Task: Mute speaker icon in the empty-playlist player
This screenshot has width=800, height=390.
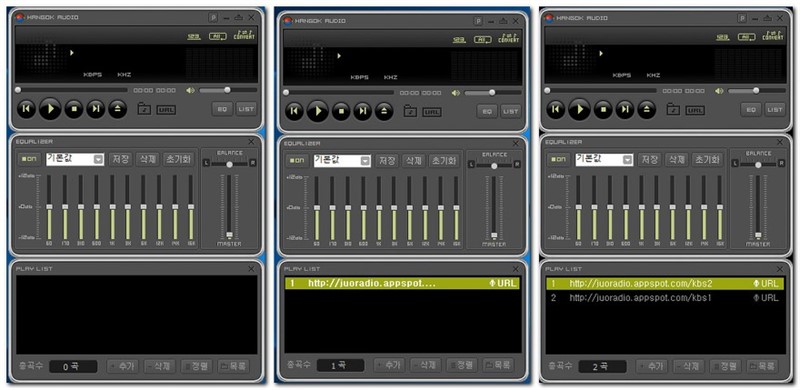Action: coord(190,90)
